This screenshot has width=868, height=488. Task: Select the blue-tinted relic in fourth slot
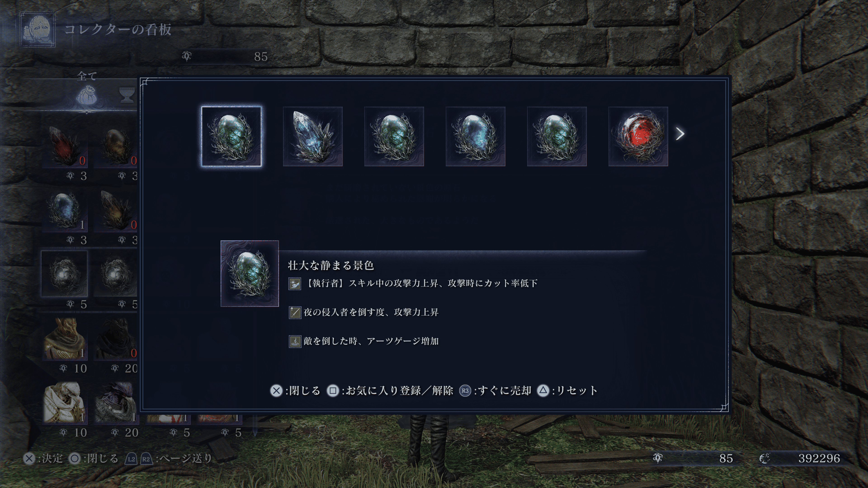(x=475, y=136)
